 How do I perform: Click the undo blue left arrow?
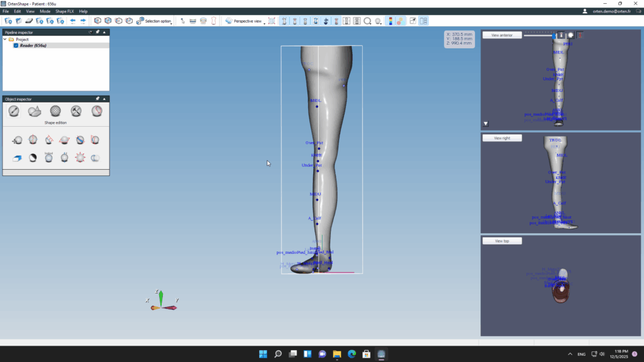(73, 21)
